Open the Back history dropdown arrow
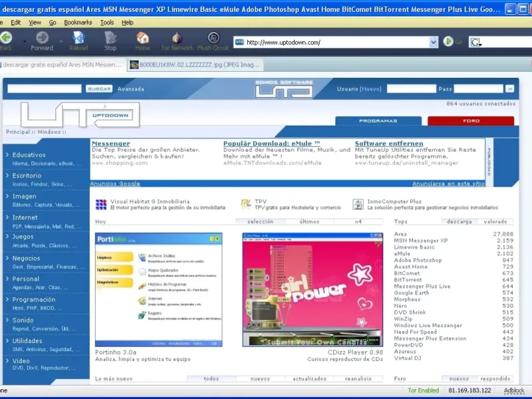The image size is (532, 399). [x=25, y=41]
